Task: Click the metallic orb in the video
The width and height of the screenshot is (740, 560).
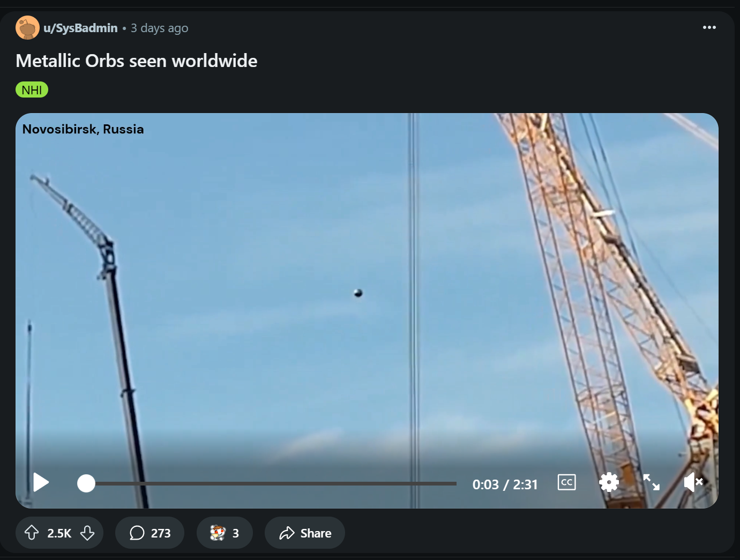Action: pos(358,293)
